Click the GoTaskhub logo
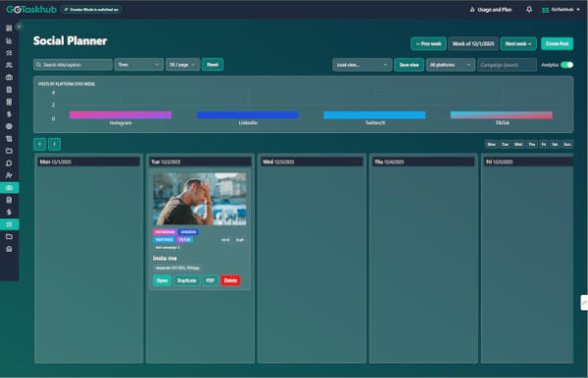 coord(31,10)
